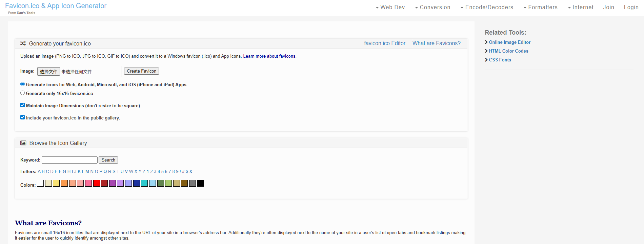Click the chevron icon before CSS Fonts
This screenshot has height=244, width=644.
tap(486, 60)
